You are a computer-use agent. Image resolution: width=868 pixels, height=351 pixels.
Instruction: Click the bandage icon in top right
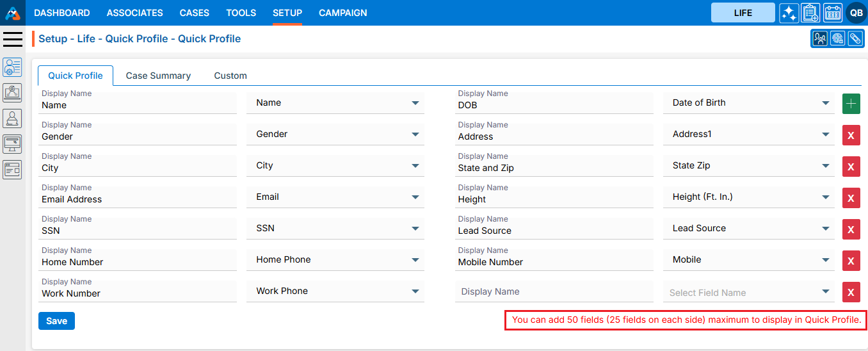[x=855, y=39]
